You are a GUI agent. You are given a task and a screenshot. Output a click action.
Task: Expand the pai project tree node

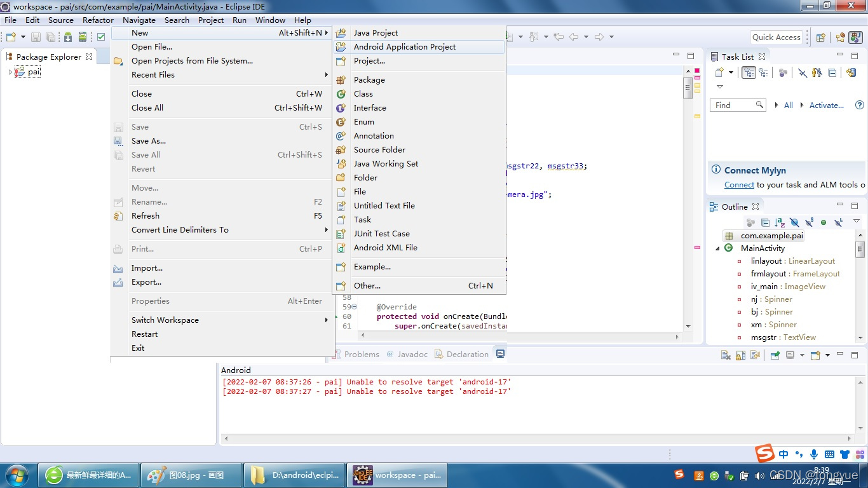(10, 72)
